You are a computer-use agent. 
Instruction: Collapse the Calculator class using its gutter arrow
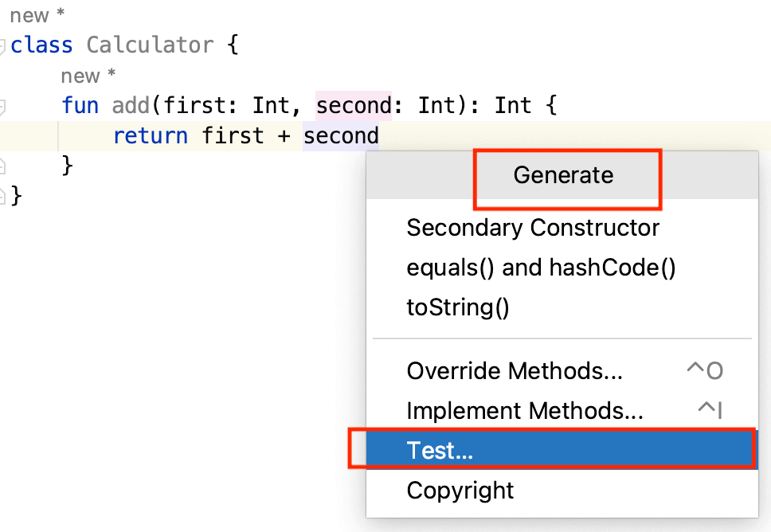click(x=4, y=45)
